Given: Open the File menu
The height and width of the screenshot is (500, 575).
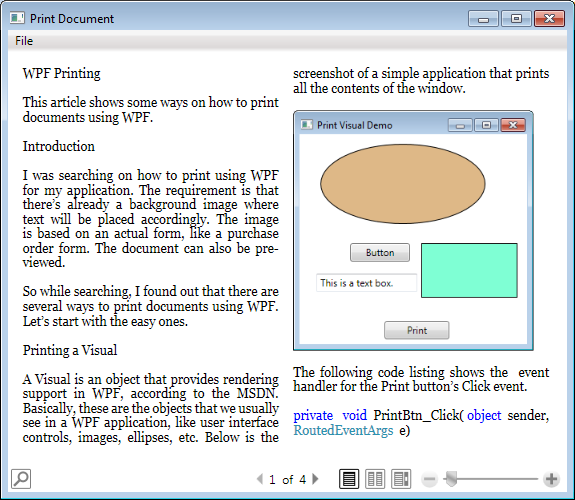Looking at the screenshot, I should click(24, 41).
